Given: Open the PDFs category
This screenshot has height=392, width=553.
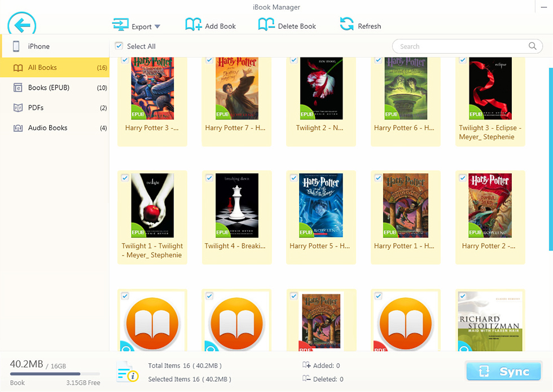Looking at the screenshot, I should [55, 108].
